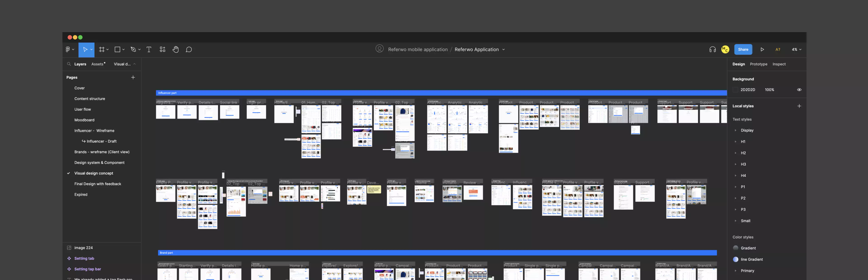Viewport: 868px width, 280px height.
Task: Select the Pen tool
Action: coord(133,49)
